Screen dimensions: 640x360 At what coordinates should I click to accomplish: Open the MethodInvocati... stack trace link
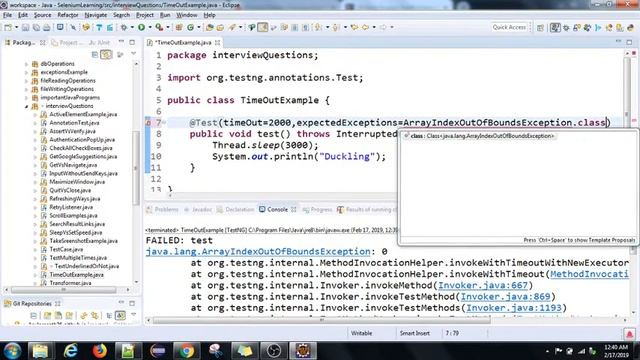point(589,274)
